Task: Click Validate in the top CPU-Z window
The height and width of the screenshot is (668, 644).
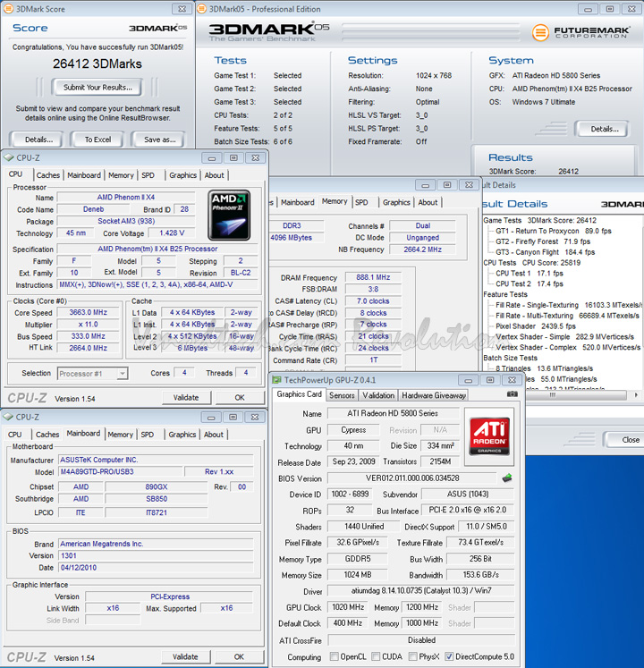Action: tap(186, 397)
